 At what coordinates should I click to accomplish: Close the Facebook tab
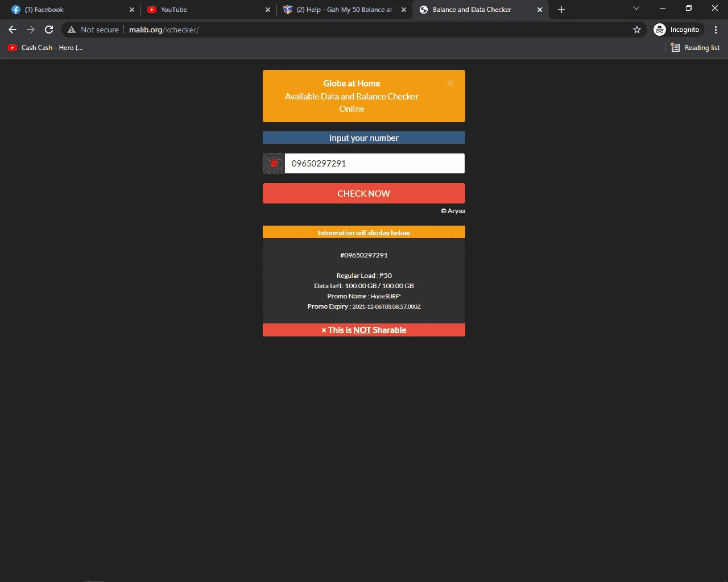tap(132, 10)
